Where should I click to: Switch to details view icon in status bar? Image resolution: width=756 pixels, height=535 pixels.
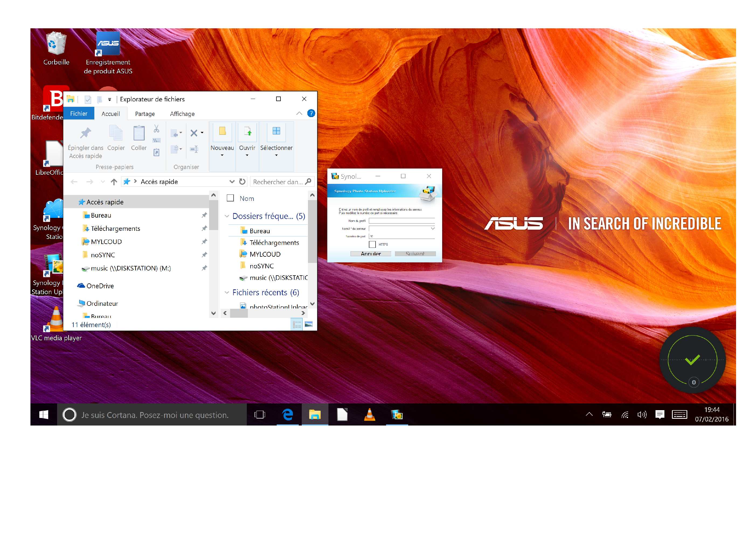click(297, 325)
